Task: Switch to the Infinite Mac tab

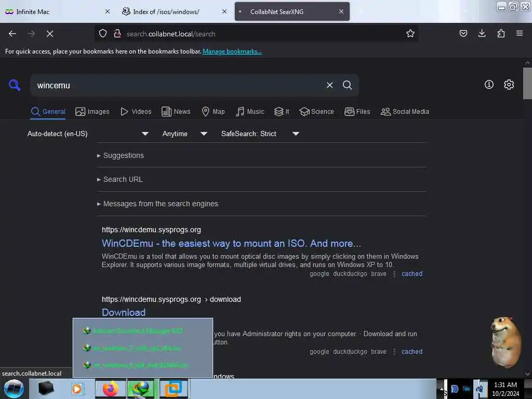Action: (x=58, y=11)
